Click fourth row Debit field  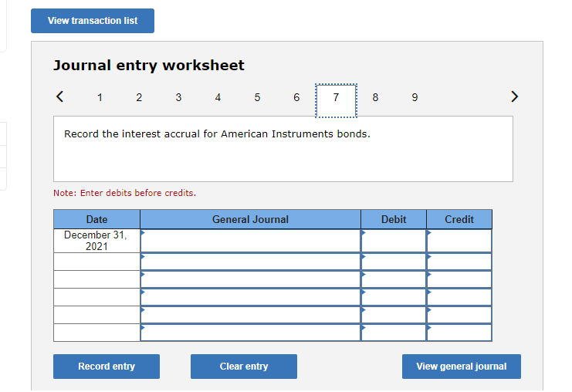[394, 297]
